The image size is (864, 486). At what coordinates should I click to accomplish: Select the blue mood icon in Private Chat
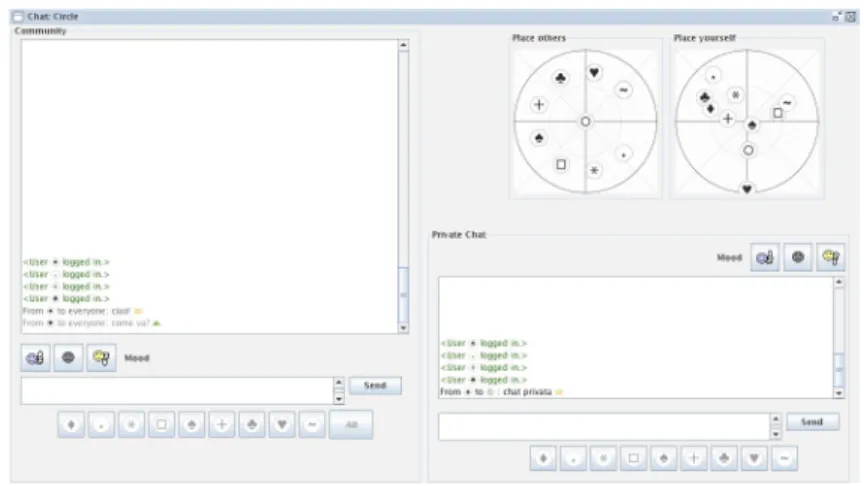[x=765, y=257]
